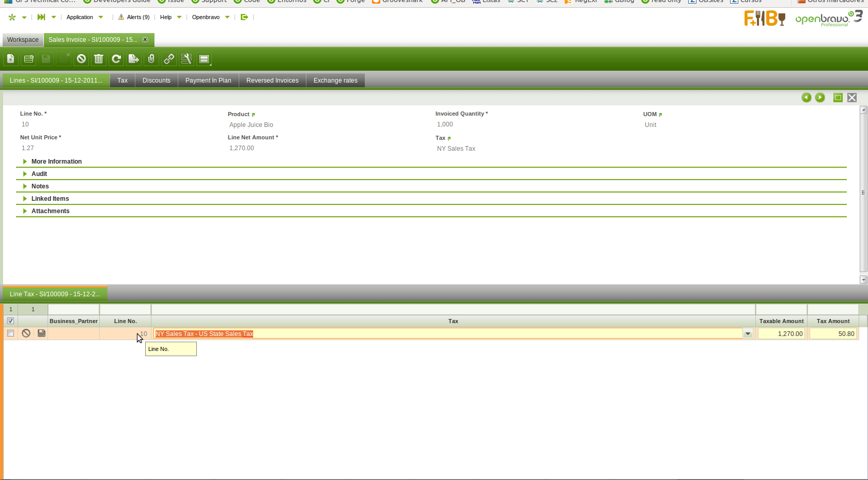Create a new document with the toolbar icon
The height and width of the screenshot is (480, 868).
[11, 59]
